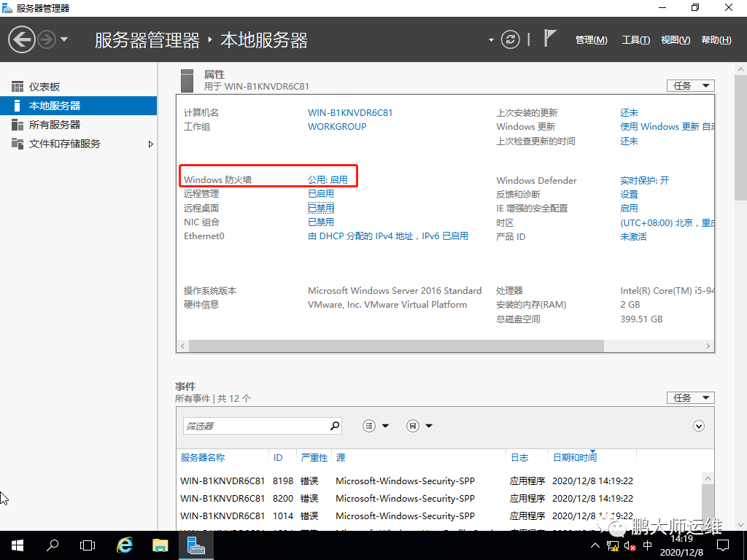Image resolution: width=747 pixels, height=560 pixels.
Task: Open the Action Center notification icon
Action: 723,545
